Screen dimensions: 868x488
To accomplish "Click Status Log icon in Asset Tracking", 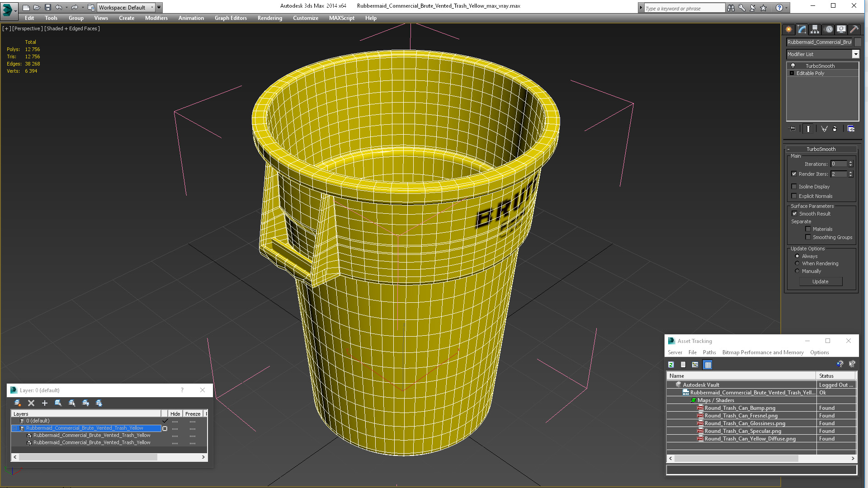I will [x=683, y=365].
